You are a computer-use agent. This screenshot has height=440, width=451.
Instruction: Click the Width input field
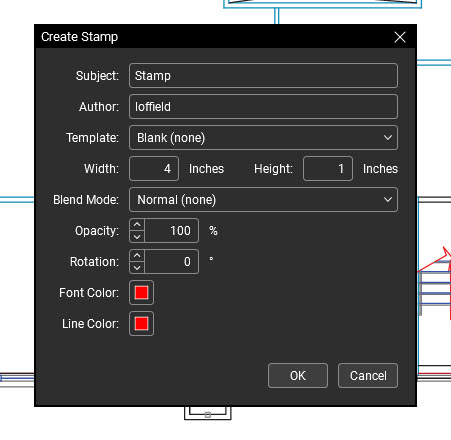pyautogui.click(x=154, y=169)
